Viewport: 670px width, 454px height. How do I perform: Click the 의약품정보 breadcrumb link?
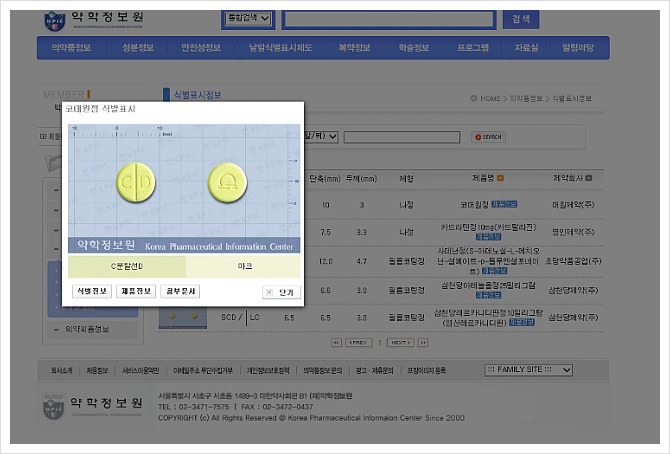pos(526,98)
